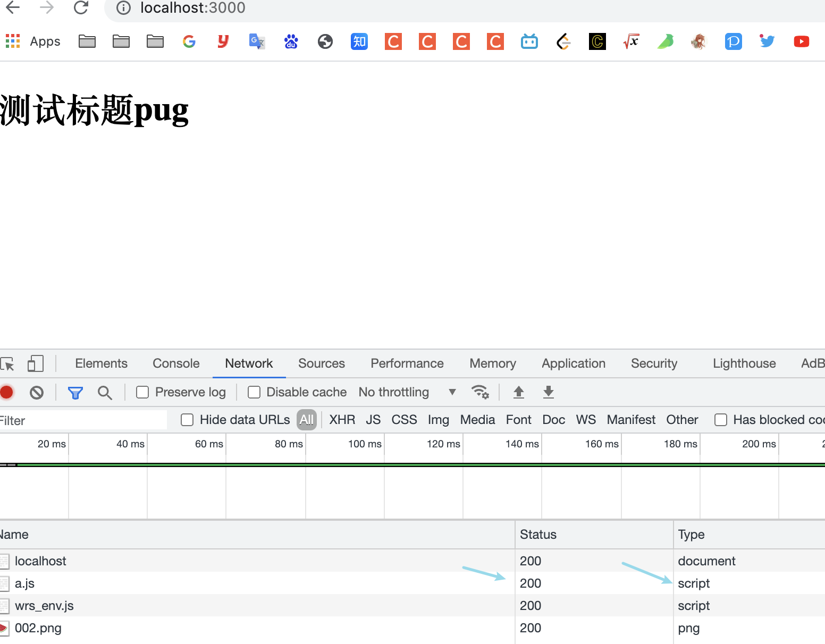
Task: View site information icon in address bar
Action: (123, 8)
